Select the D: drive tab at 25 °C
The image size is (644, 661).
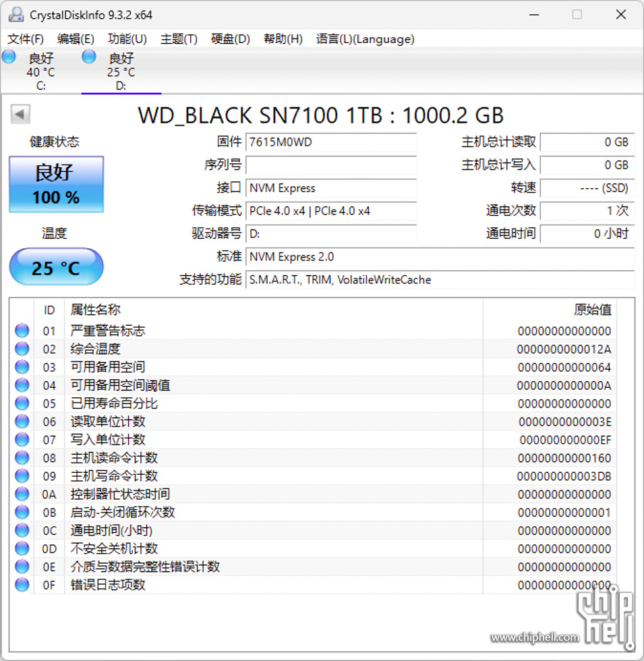[121, 71]
